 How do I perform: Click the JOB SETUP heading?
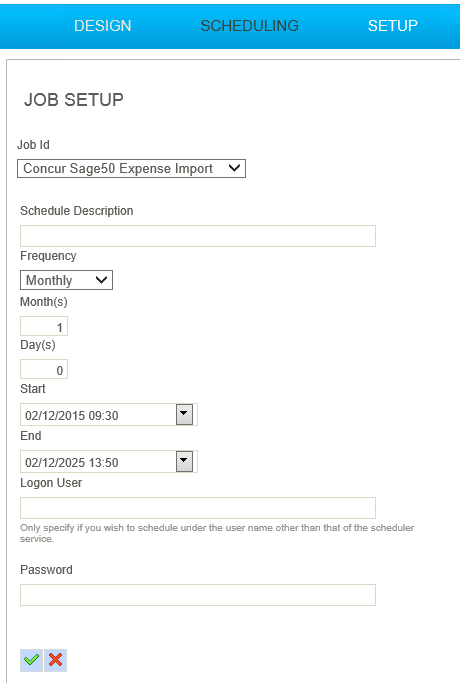[x=74, y=100]
